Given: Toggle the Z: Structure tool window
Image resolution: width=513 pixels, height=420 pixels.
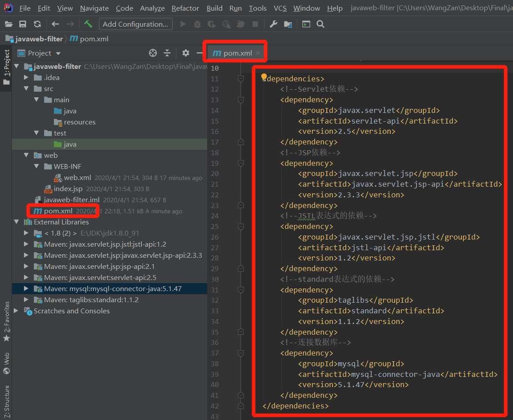Looking at the screenshot, I should [x=6, y=402].
